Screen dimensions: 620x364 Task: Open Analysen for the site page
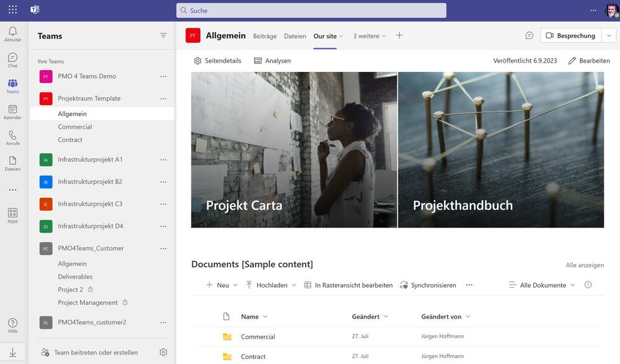click(x=273, y=60)
